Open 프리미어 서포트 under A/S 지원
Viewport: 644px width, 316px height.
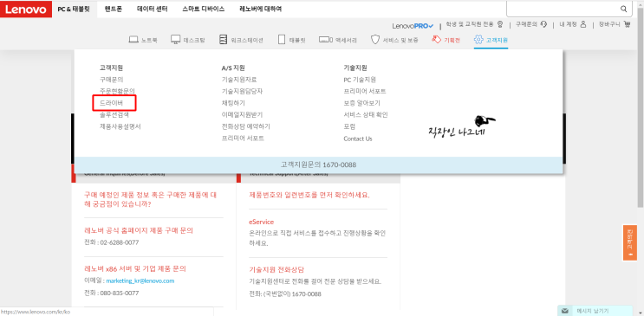coord(243,139)
